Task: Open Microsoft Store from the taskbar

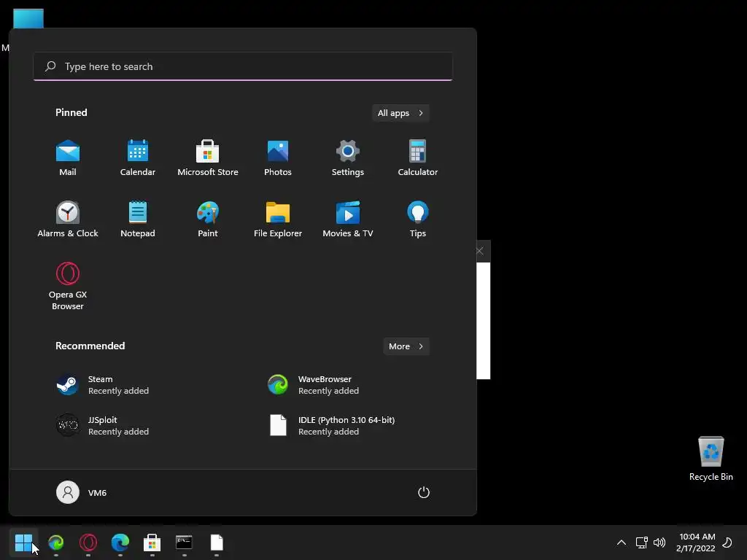Action: tap(152, 542)
